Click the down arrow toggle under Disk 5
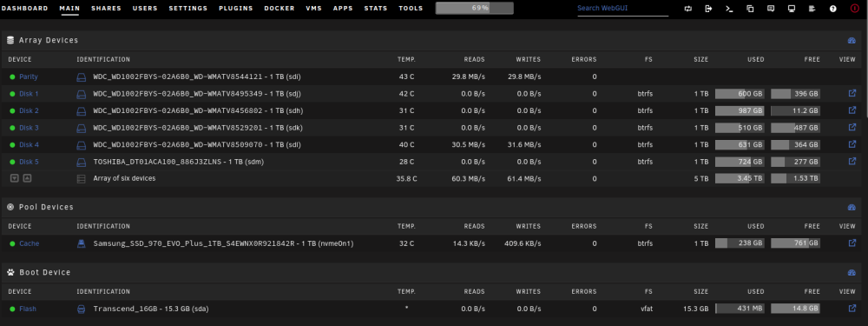The width and height of the screenshot is (868, 326). click(15, 178)
